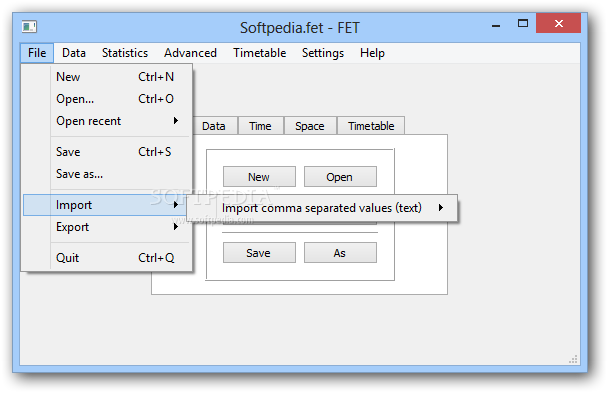Switch to the Data tab
Image resolution: width=608 pixels, height=393 pixels.
214,126
